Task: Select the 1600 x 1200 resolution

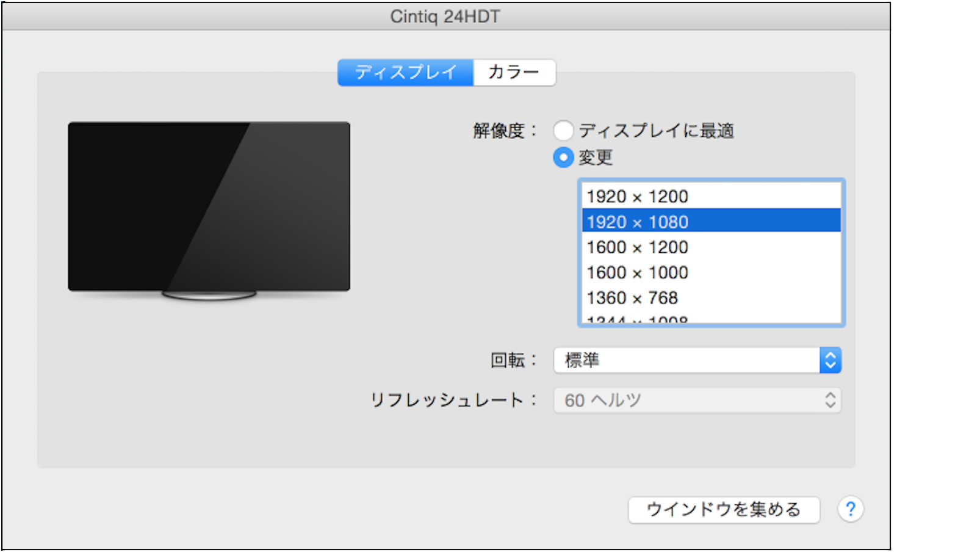Action: [x=637, y=247]
